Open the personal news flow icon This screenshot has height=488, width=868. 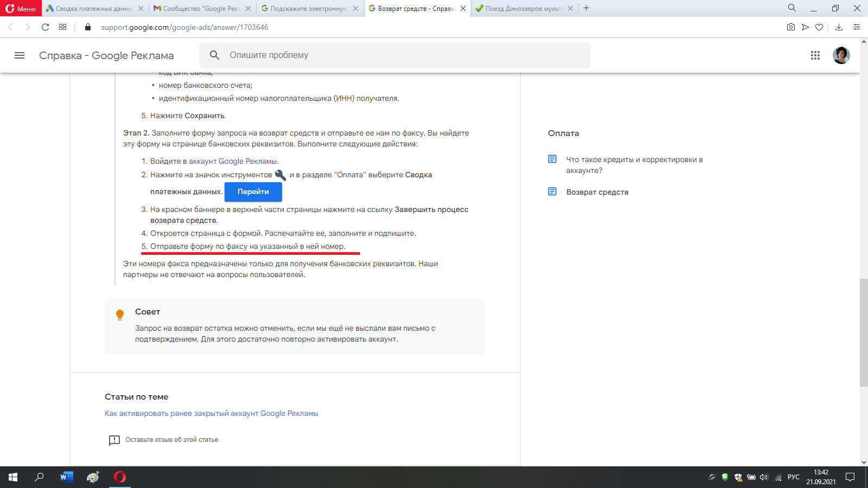pyautogui.click(x=805, y=27)
